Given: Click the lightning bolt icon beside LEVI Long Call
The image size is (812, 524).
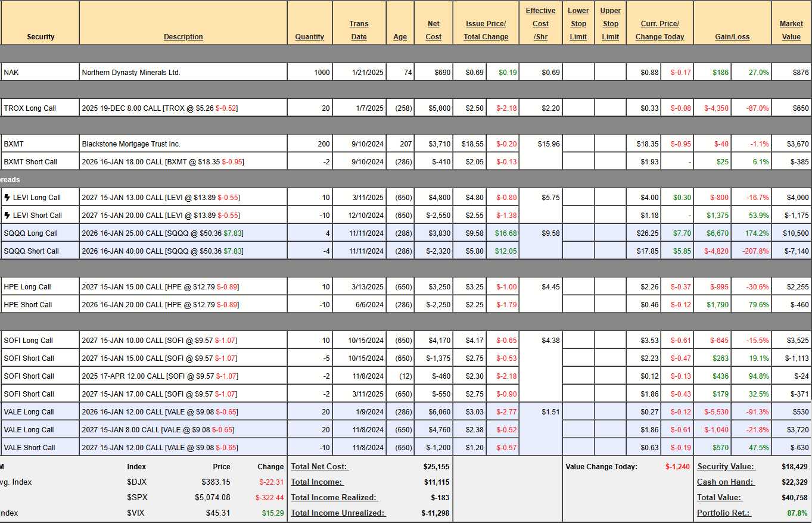Looking at the screenshot, I should pos(7,198).
